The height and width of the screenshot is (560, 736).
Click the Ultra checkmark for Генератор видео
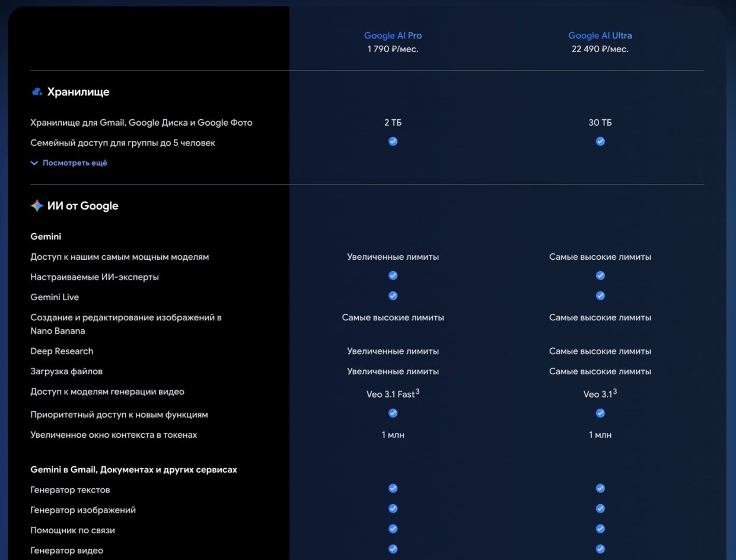point(600,549)
